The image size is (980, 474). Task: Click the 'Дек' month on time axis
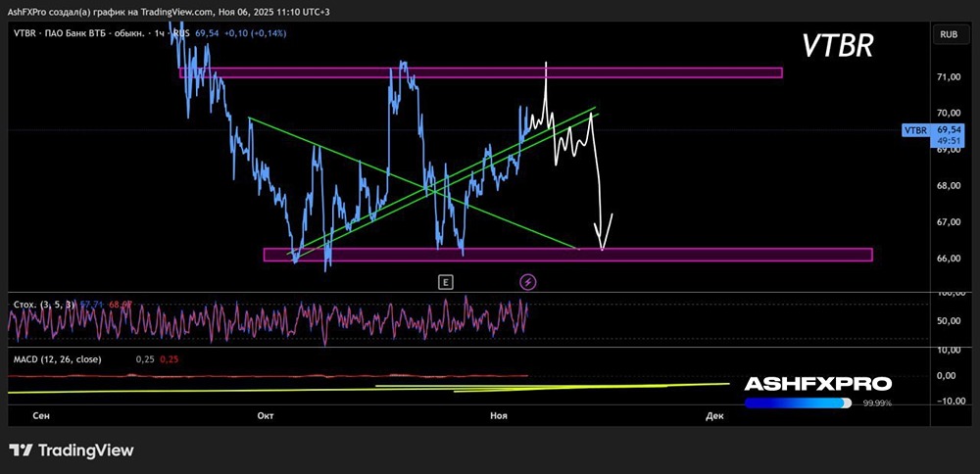tap(713, 415)
